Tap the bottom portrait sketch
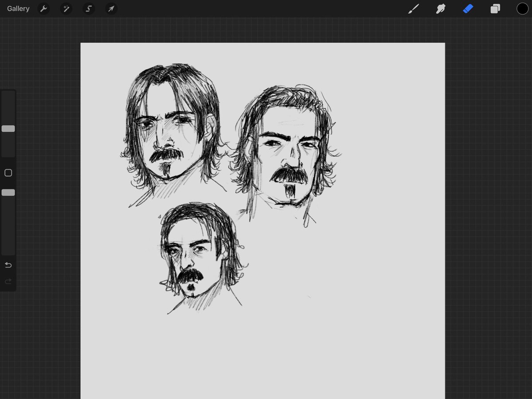 (x=202, y=258)
